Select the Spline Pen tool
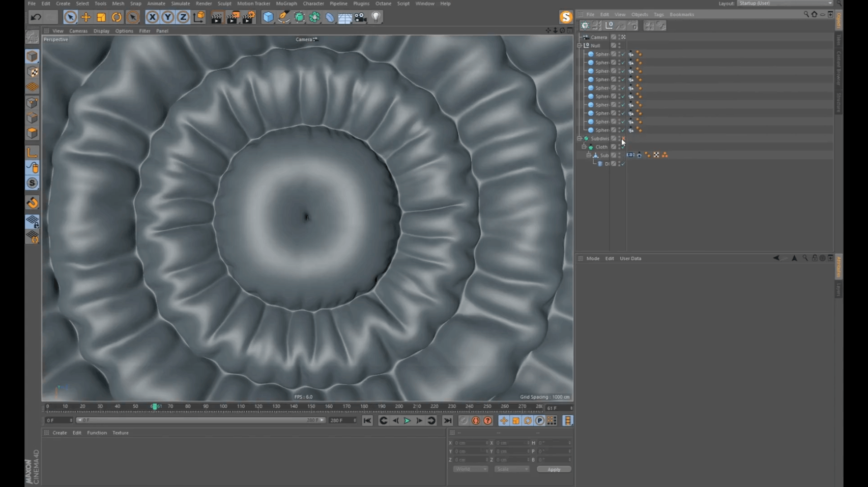 click(283, 17)
